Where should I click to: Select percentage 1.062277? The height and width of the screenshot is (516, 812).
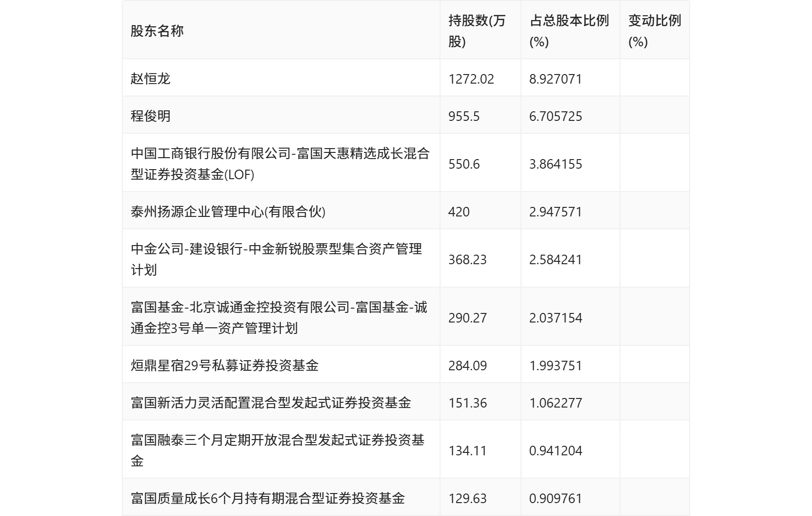556,403
